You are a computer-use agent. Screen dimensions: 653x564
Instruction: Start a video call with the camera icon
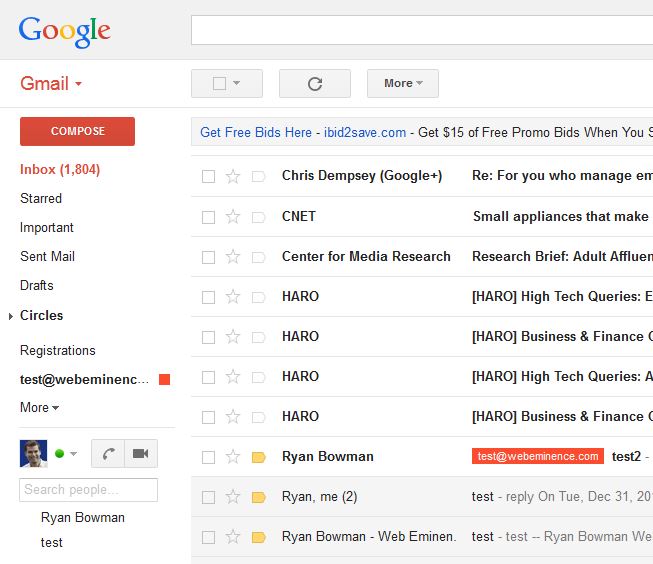click(x=141, y=454)
